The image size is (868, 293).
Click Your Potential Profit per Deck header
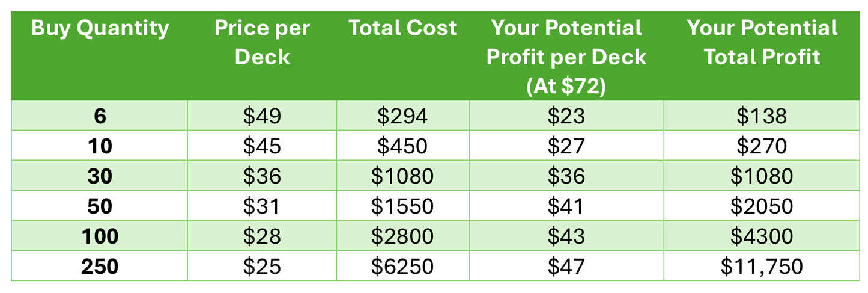pyautogui.click(x=566, y=56)
